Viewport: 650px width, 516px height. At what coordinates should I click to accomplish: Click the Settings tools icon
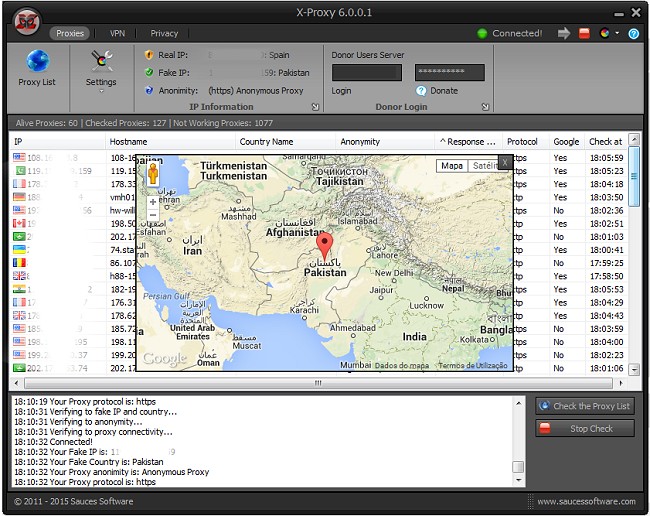point(101,62)
